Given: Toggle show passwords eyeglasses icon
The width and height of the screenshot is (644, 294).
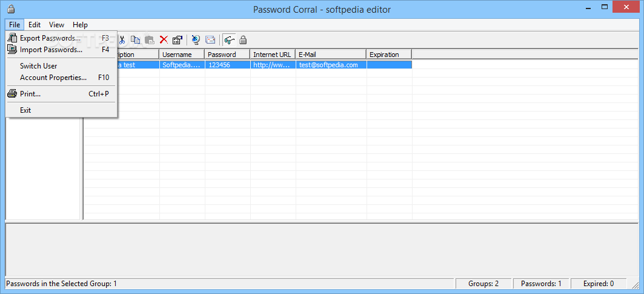Looking at the screenshot, I should point(229,40).
